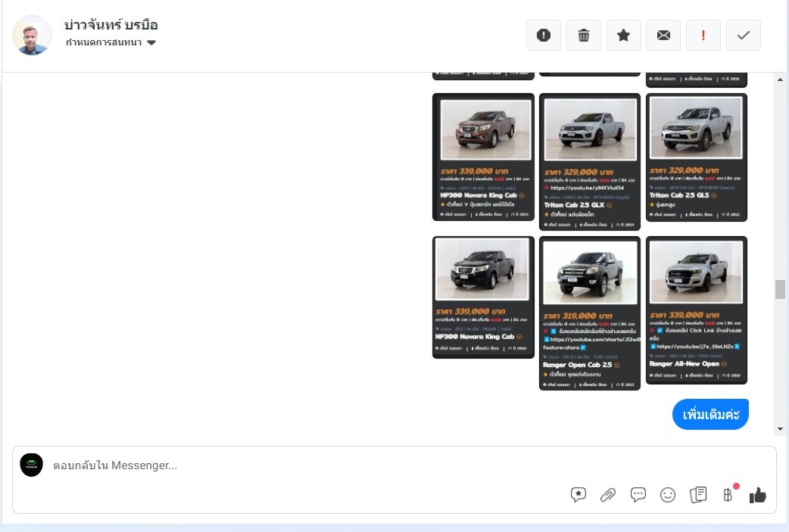The width and height of the screenshot is (789, 532).
Task: Open the Ranger Open Cab 2.5 card
Action: coord(590,313)
